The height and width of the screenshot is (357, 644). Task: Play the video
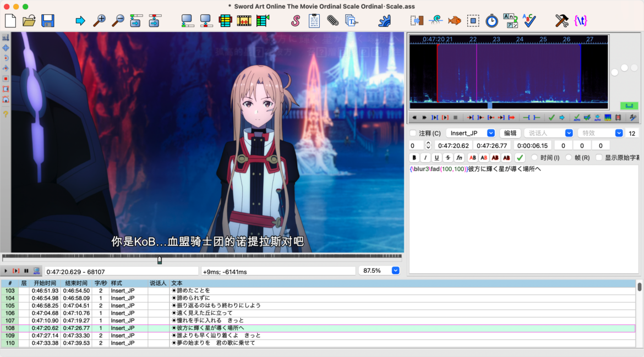[6, 271]
